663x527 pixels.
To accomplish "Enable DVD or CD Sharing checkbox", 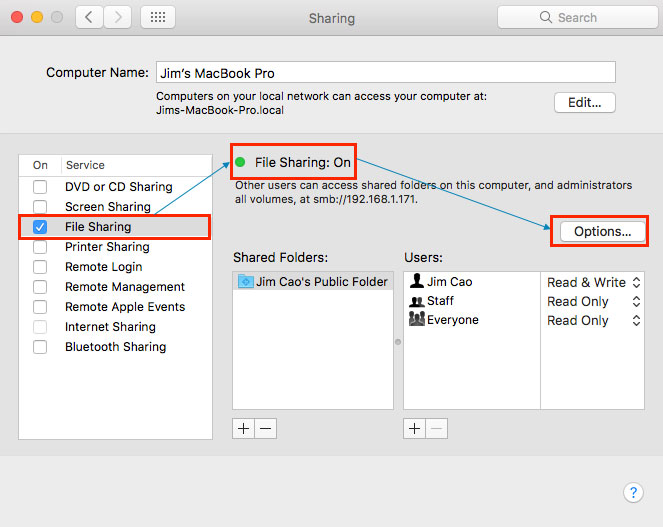I will click(x=40, y=187).
